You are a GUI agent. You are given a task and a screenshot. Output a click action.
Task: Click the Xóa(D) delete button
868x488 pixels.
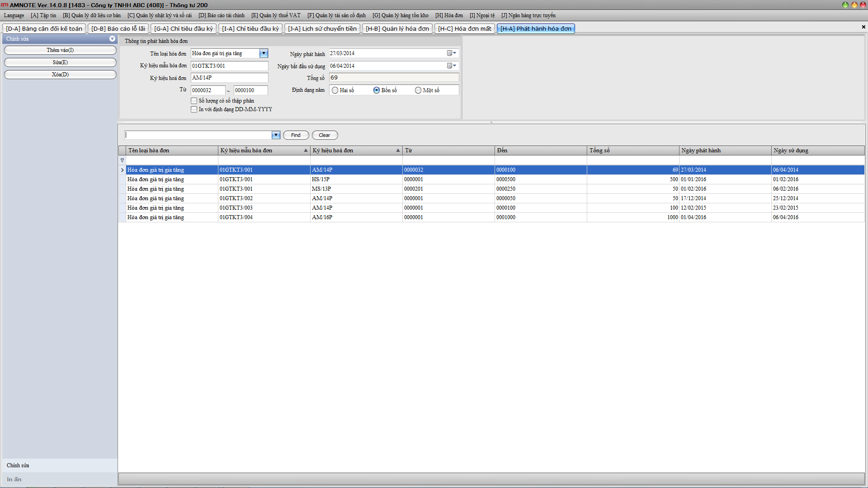[x=60, y=75]
